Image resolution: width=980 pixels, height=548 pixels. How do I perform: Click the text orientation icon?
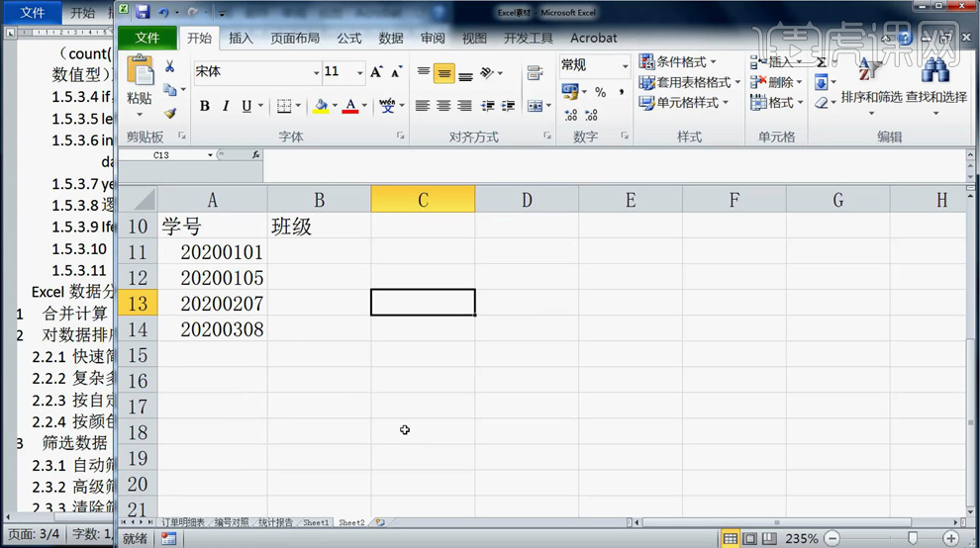(487, 73)
